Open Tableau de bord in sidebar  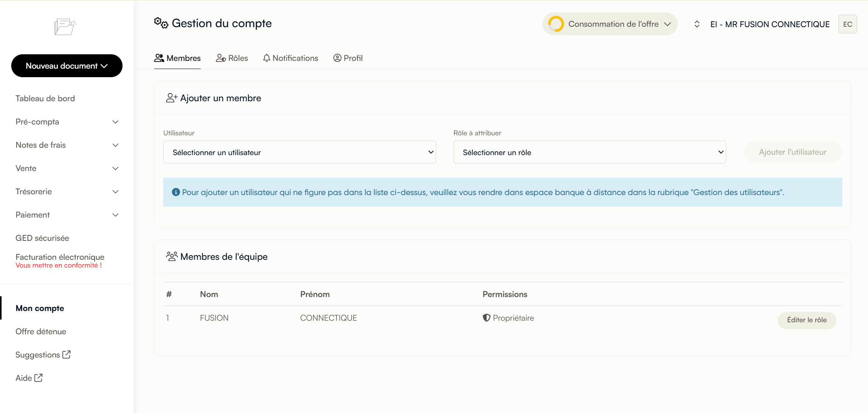click(x=45, y=98)
